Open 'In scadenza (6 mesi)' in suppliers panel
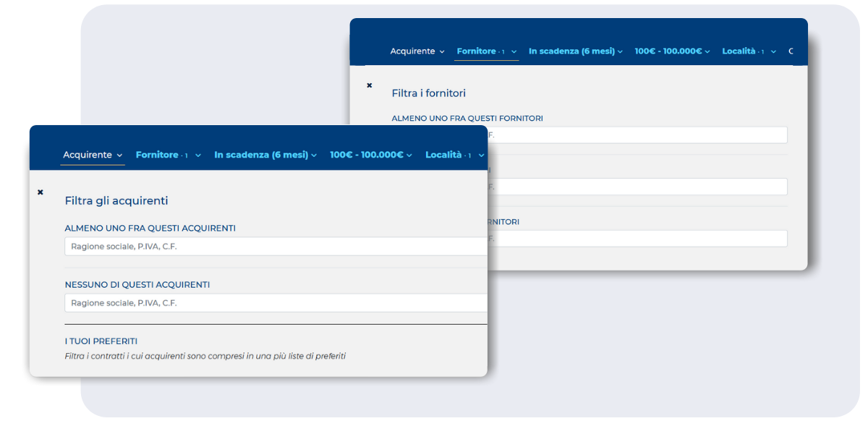The image size is (868, 434). 571,51
